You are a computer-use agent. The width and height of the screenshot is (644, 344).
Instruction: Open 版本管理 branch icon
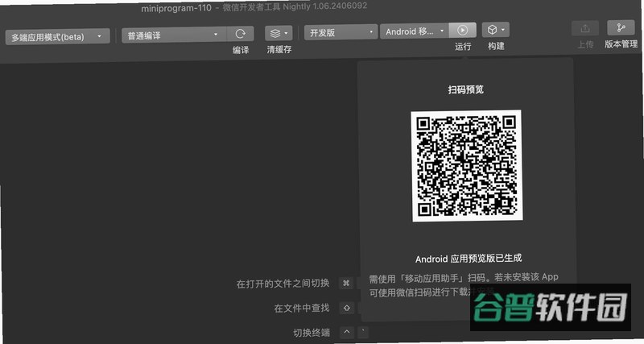pos(621,27)
